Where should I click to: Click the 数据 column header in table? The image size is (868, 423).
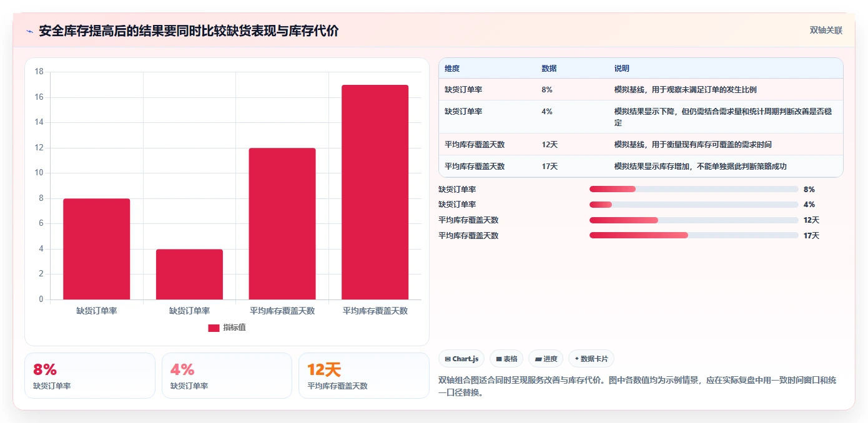pyautogui.click(x=549, y=69)
